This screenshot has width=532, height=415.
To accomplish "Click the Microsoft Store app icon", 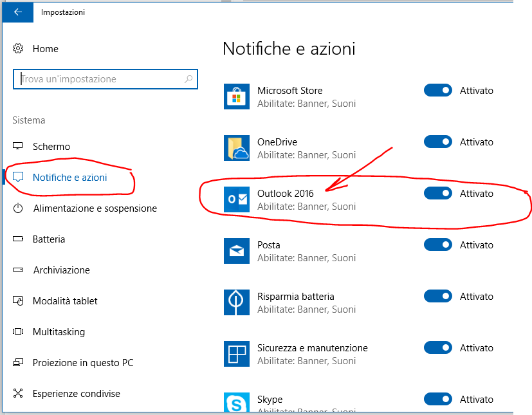I will (236, 97).
